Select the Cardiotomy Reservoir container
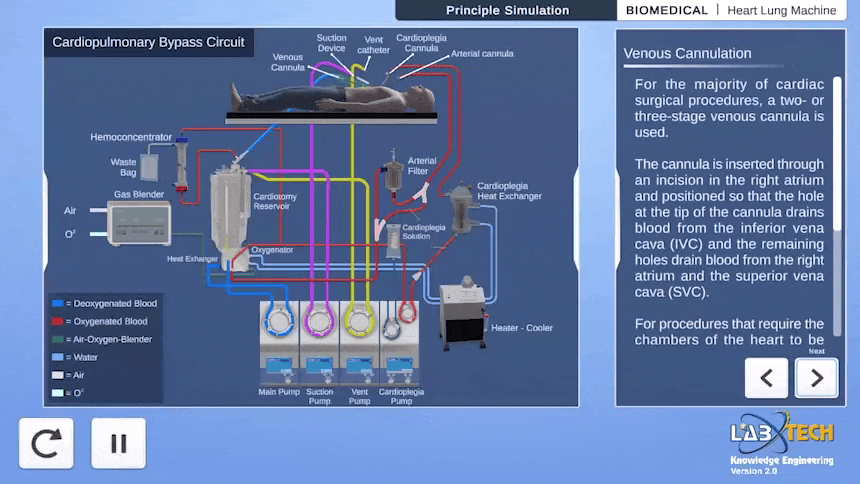Screen dimensions: 860x484 [x=230, y=209]
